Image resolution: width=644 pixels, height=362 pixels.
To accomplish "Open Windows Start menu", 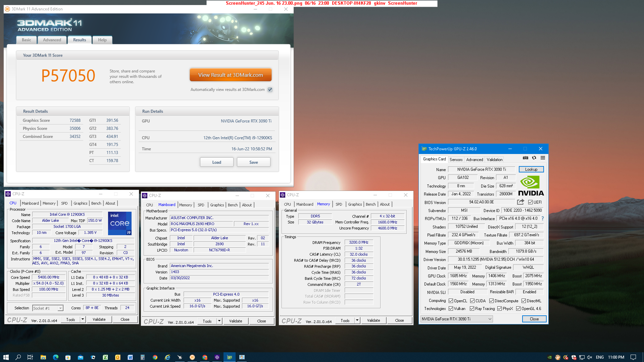I will (x=6, y=357).
